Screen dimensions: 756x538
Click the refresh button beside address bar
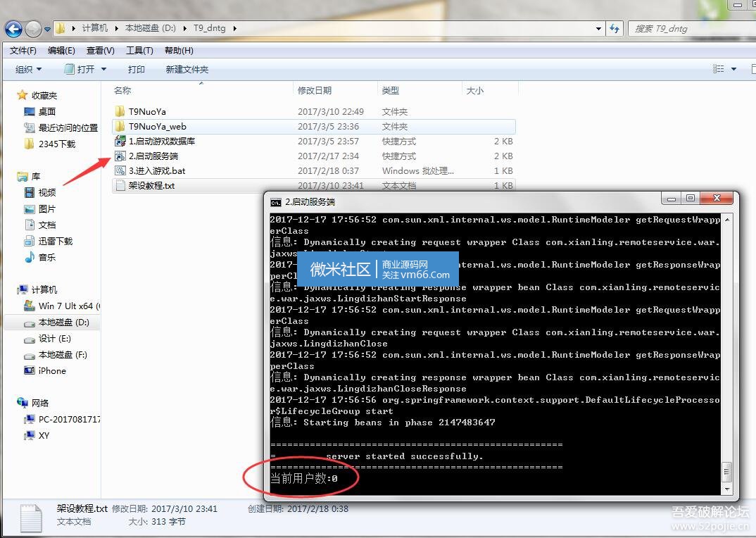click(615, 29)
